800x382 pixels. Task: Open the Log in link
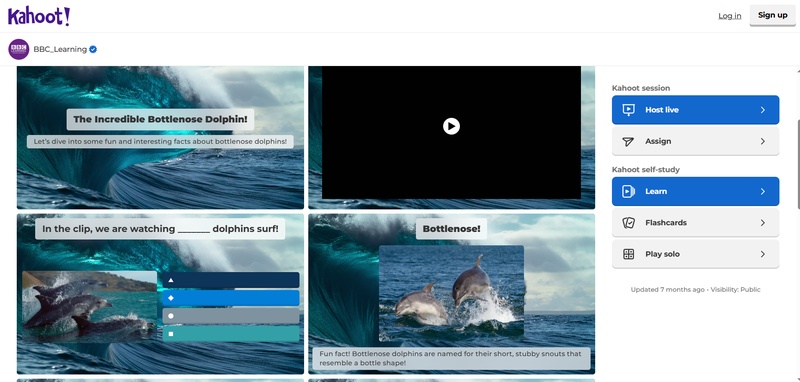point(730,16)
